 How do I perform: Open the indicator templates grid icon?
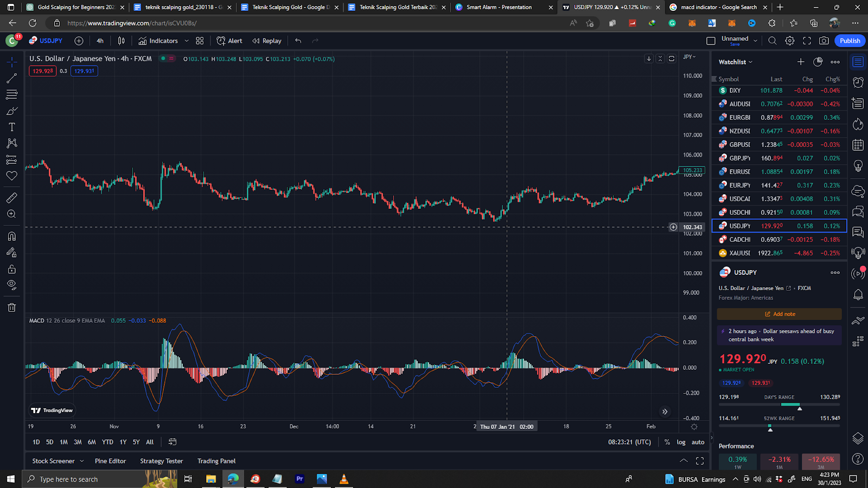click(200, 41)
